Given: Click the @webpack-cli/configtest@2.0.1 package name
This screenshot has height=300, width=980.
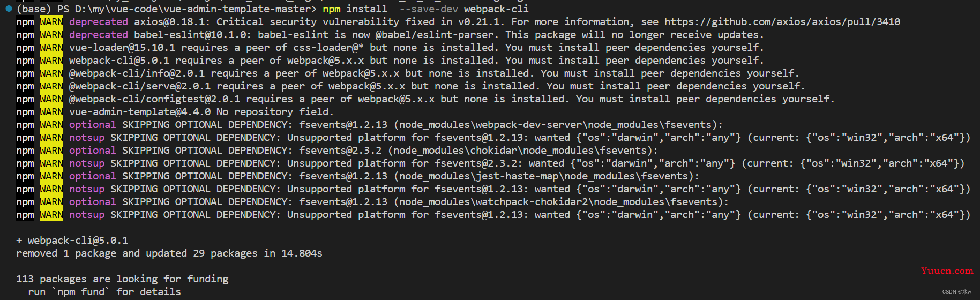Looking at the screenshot, I should coord(154,99).
